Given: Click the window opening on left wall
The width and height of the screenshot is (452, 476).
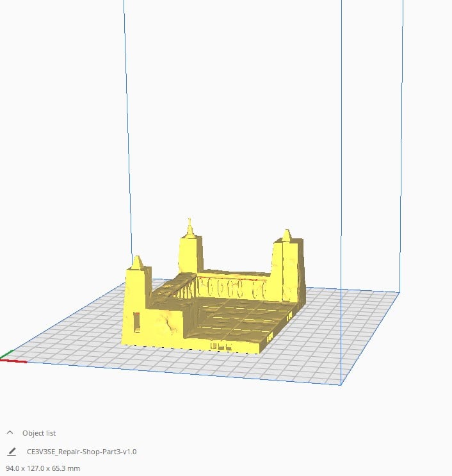Looking at the screenshot, I should pyautogui.click(x=137, y=320).
